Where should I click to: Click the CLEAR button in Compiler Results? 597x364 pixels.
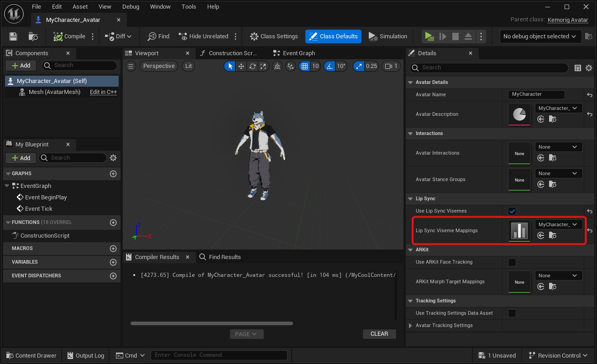click(x=379, y=334)
